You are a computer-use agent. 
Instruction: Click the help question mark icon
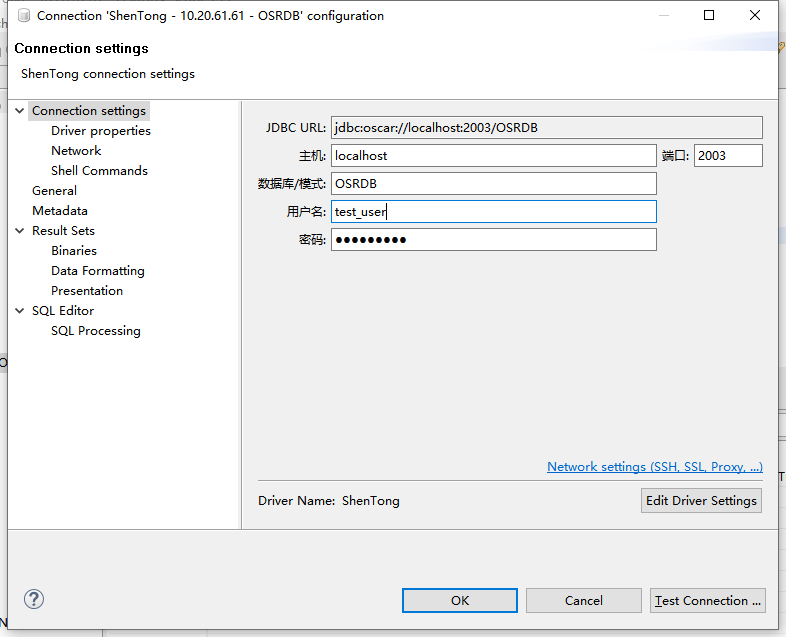pos(34,599)
